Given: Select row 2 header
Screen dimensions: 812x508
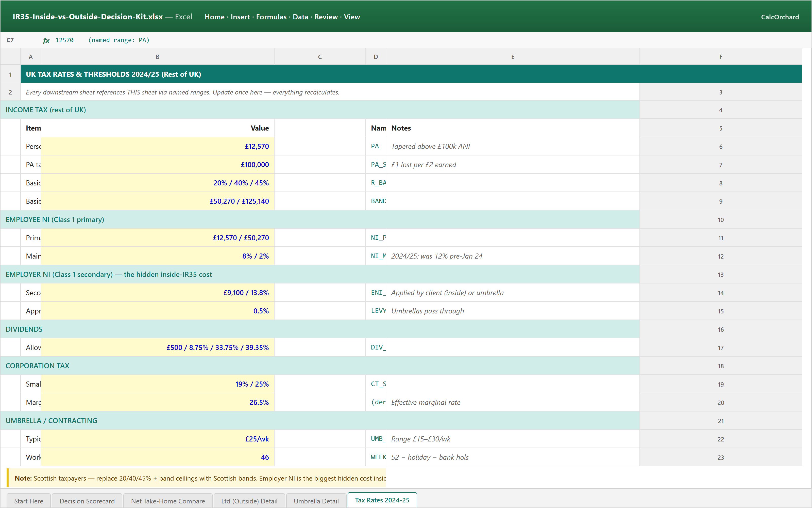Looking at the screenshot, I should pyautogui.click(x=10, y=92).
